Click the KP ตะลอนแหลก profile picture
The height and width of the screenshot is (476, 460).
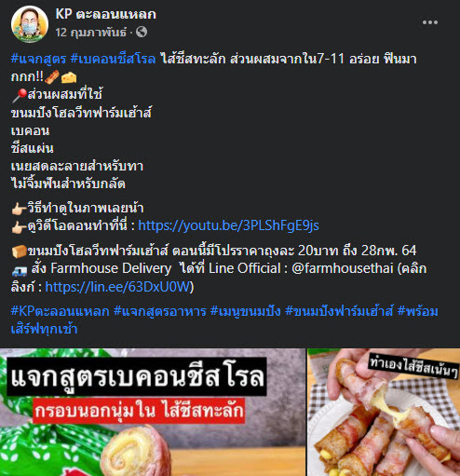30,23
